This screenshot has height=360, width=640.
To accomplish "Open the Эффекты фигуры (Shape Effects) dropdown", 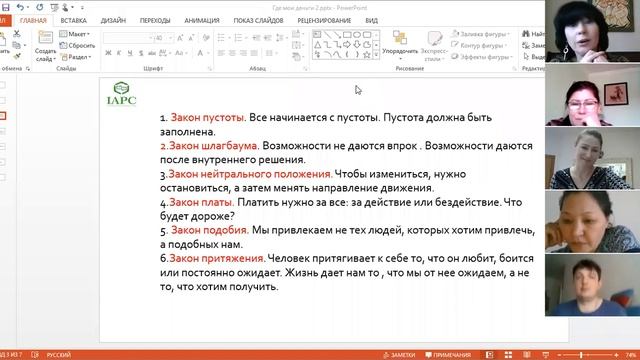I will click(482, 57).
